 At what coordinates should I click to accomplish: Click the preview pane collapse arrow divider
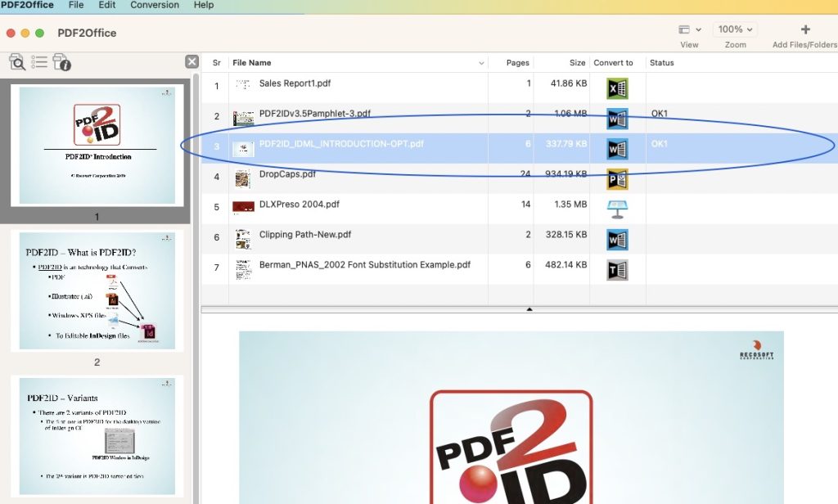click(x=529, y=309)
